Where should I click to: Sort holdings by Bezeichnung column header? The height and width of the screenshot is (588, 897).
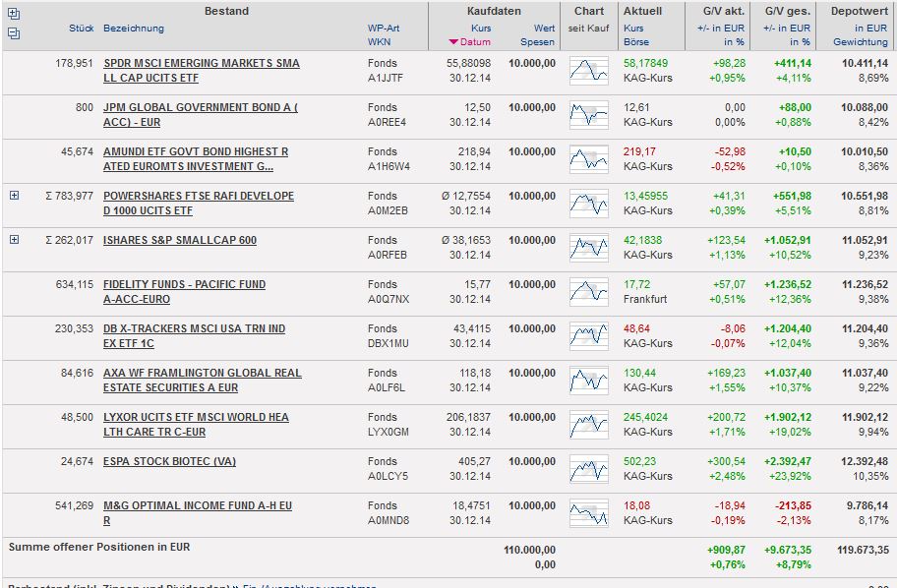click(x=134, y=29)
